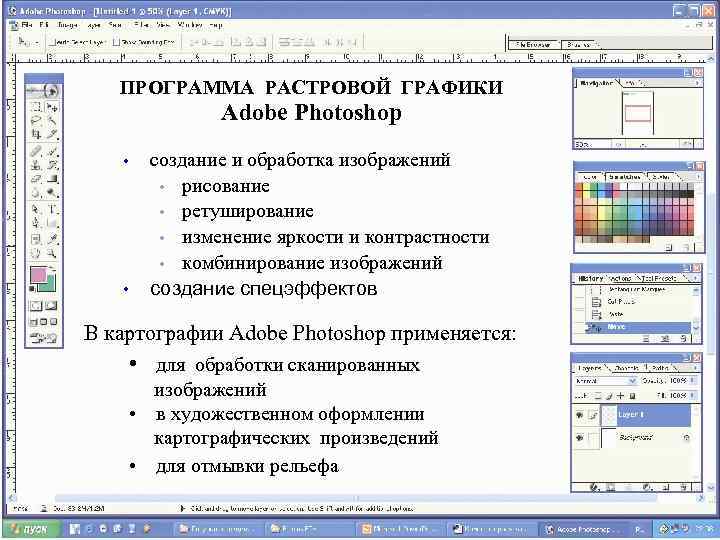This screenshot has width=720, height=540.
Task: Open the Window menu
Action: [190, 25]
